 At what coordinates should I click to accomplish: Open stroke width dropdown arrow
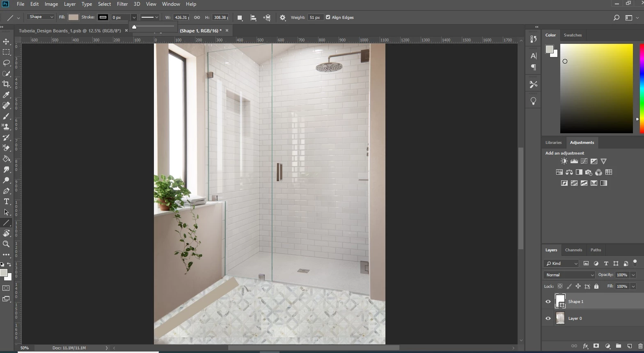pyautogui.click(x=134, y=17)
